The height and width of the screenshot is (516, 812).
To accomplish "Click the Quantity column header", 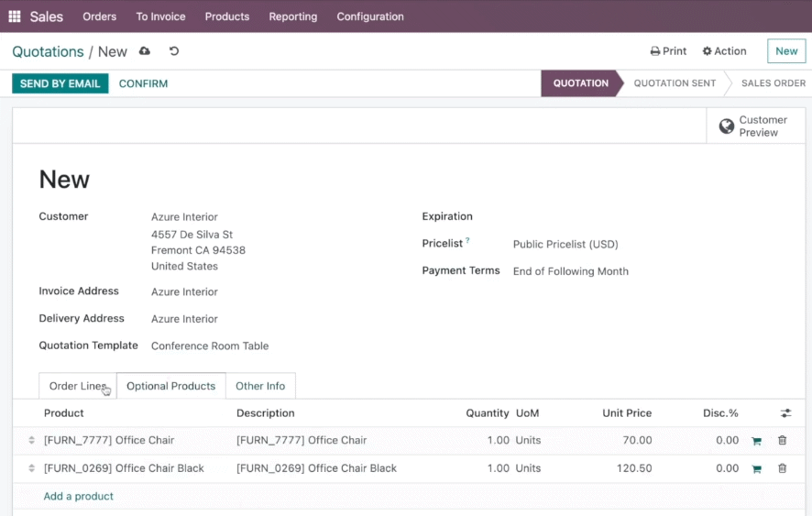I will (487, 413).
